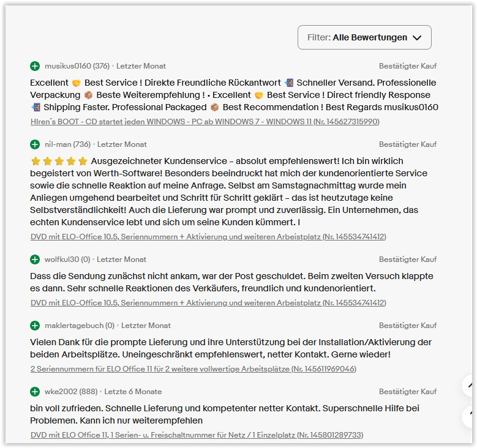The height and width of the screenshot is (448, 477).
Task: Click the upper round arrow button at right edge
Action: click(470, 386)
